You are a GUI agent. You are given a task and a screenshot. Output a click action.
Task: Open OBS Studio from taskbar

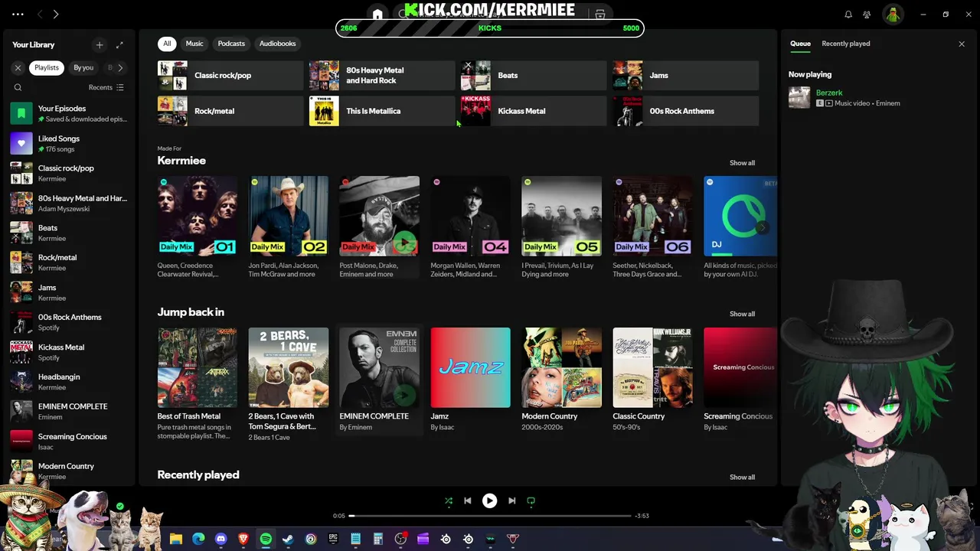(x=400, y=539)
